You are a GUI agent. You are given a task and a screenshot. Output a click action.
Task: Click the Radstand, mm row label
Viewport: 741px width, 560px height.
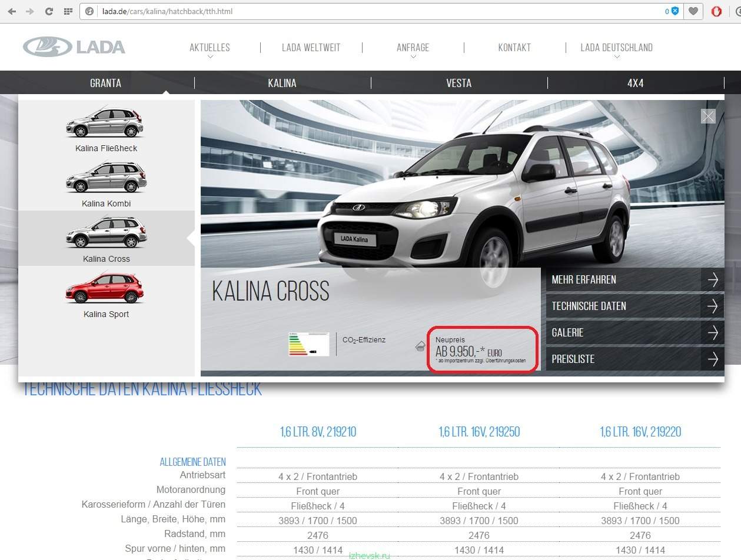[195, 534]
